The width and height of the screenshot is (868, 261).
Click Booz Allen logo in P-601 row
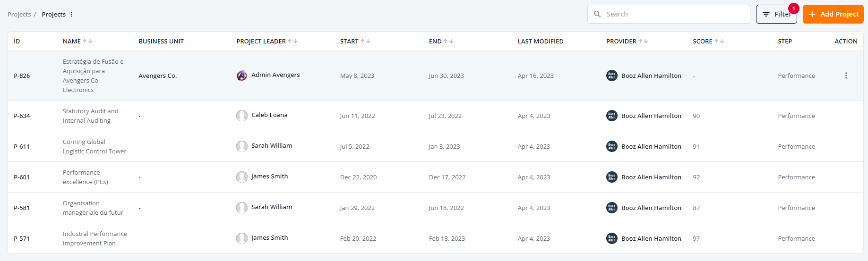coord(612,177)
